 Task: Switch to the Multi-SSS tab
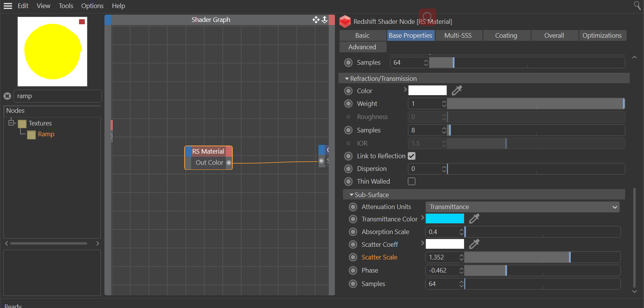[458, 35]
